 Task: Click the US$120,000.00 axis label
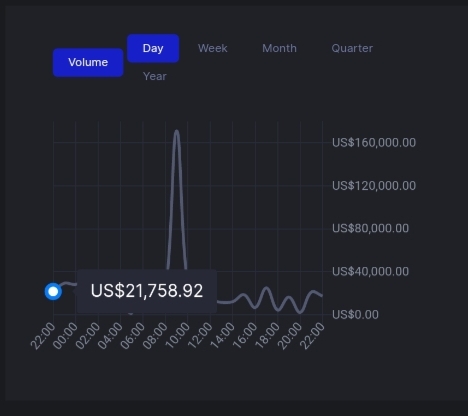point(374,186)
